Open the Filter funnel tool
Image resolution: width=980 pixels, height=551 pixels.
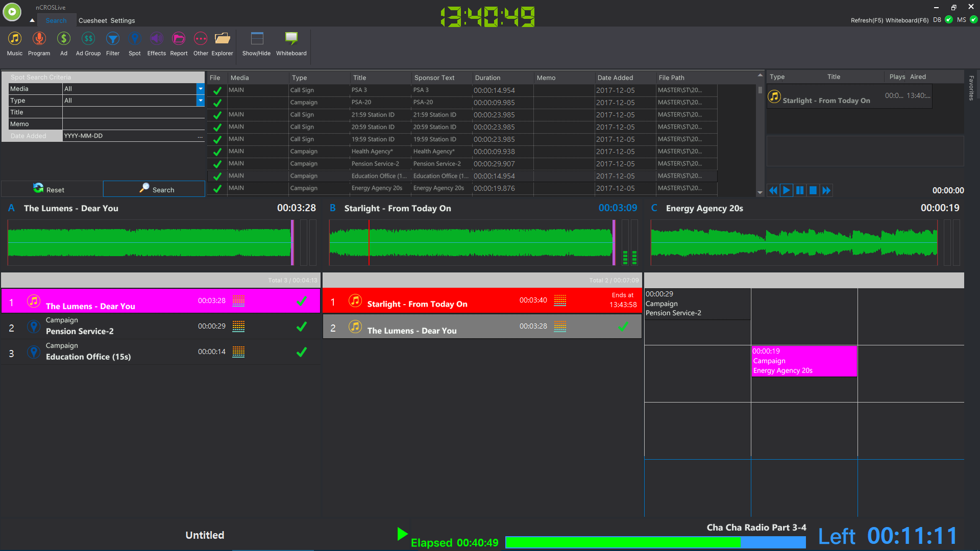point(112,44)
